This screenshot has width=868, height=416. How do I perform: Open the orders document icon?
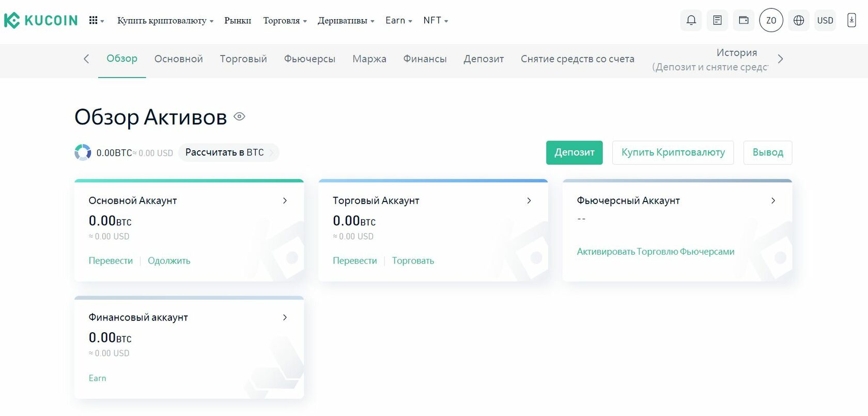717,20
